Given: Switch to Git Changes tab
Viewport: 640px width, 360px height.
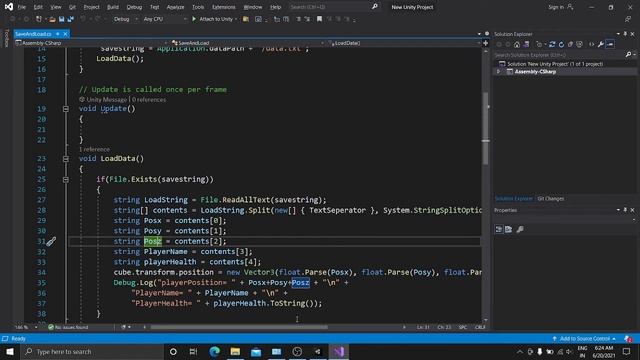Looking at the screenshot, I should [x=551, y=199].
